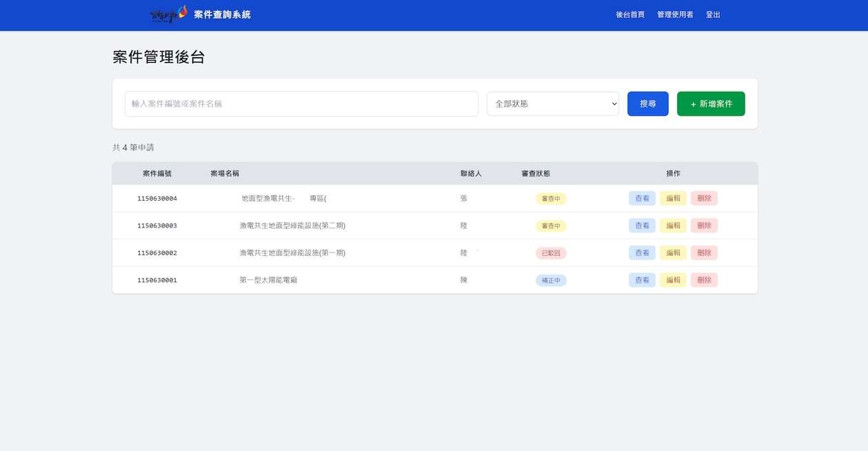Click the 補正中 status badge
The image size is (868, 451).
551,280
